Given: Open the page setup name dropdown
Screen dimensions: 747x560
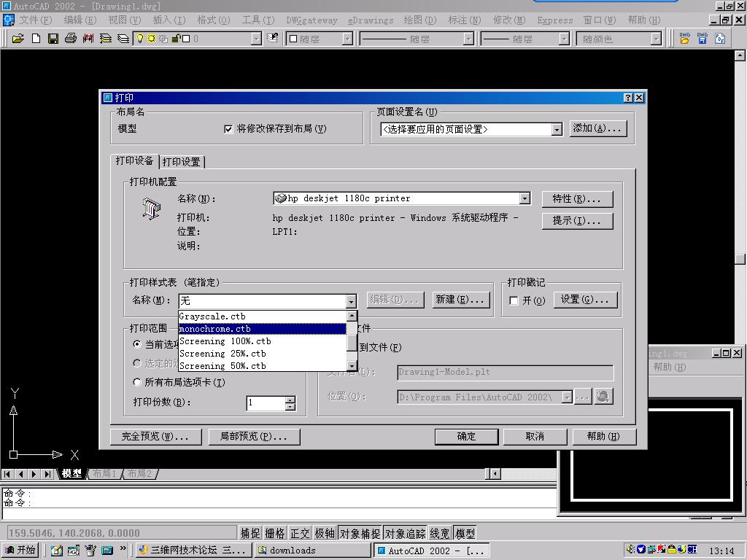Looking at the screenshot, I should pos(557,130).
